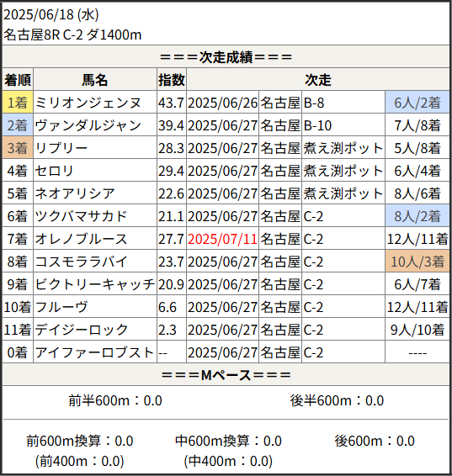Select the 10人/3着 highlighted result cell

417,262
